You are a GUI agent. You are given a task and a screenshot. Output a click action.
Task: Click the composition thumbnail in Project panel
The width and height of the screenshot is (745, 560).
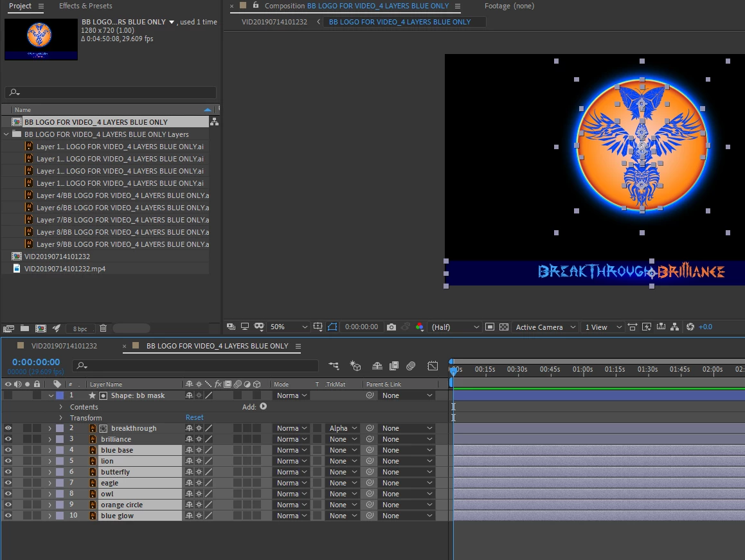(41, 39)
